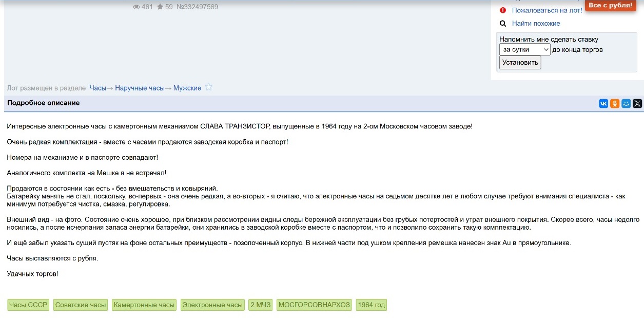The image size is (644, 318).
Task: Click the gray star favorites count icon
Action: [160, 7]
